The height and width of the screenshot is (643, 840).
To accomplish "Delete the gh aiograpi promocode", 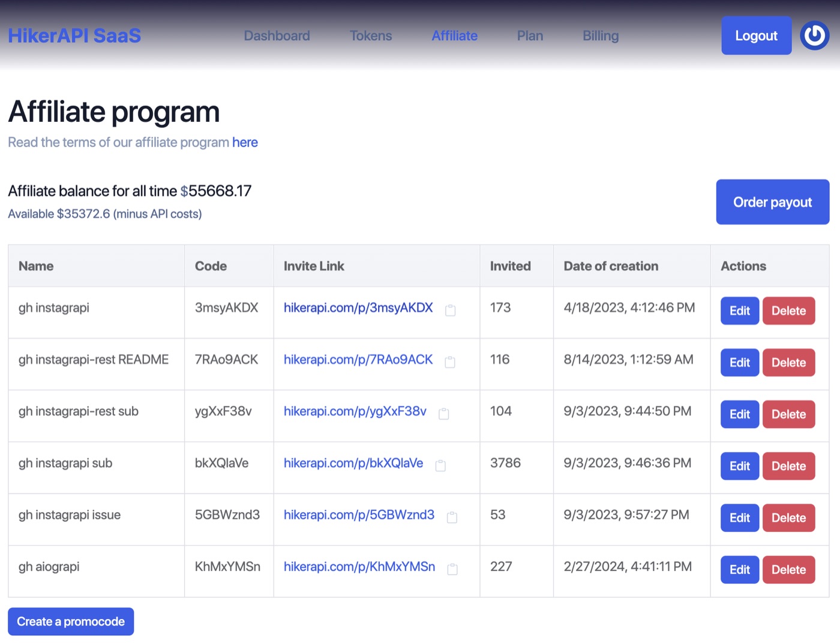I will 789,569.
